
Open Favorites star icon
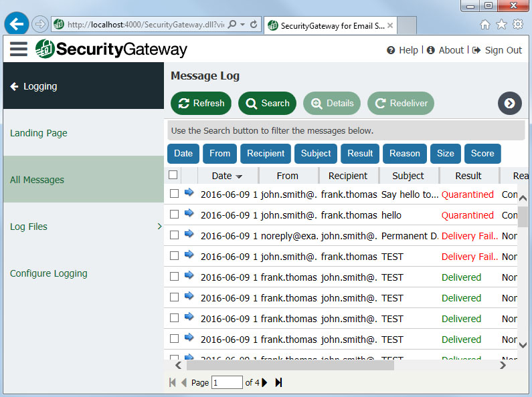[501, 24]
